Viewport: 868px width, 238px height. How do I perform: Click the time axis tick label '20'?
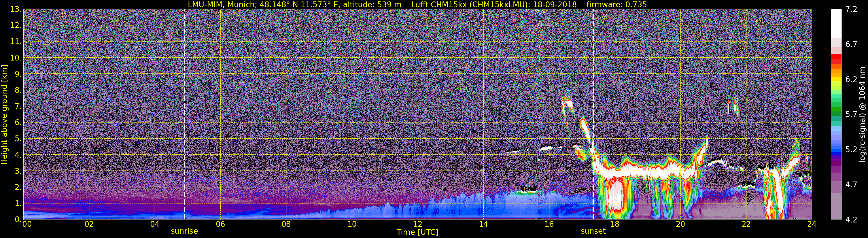pyautogui.click(x=680, y=224)
